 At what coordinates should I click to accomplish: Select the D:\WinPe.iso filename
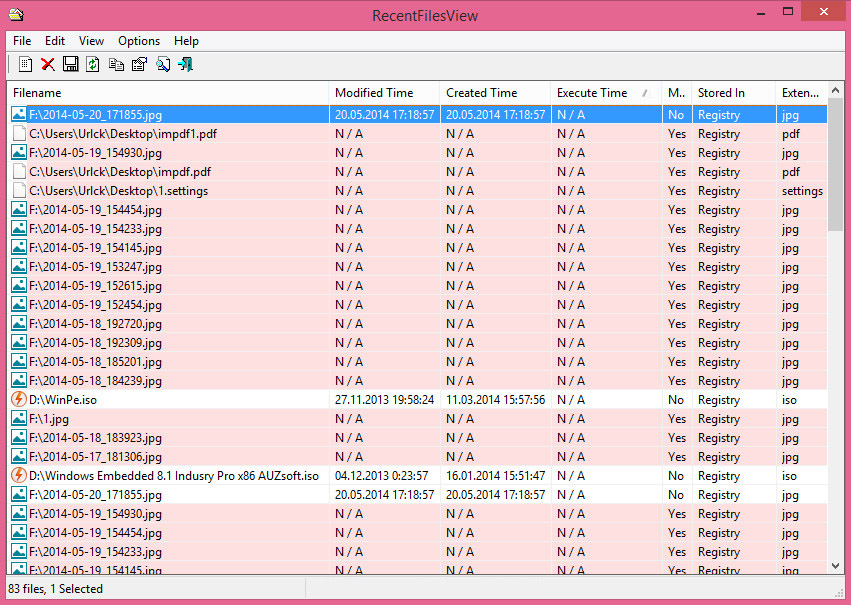click(x=63, y=400)
